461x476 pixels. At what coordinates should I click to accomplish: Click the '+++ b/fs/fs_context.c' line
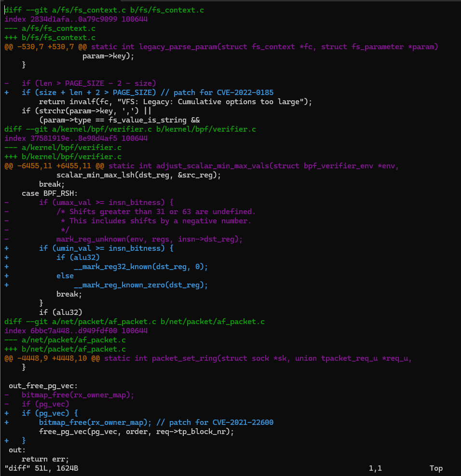click(x=50, y=37)
